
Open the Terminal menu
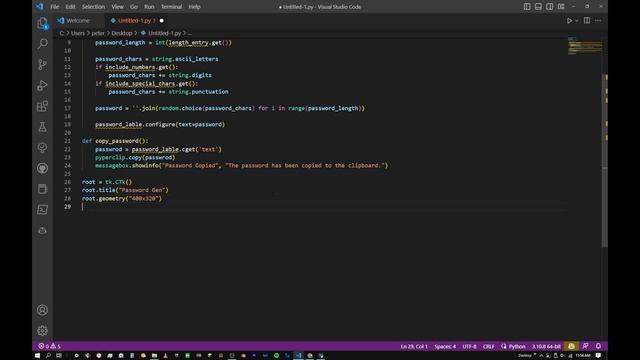point(171,7)
